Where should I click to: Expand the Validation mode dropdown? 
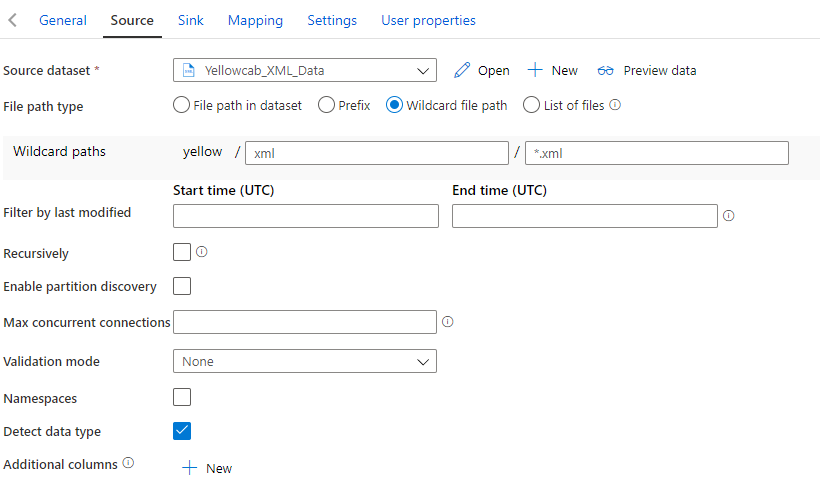click(304, 361)
